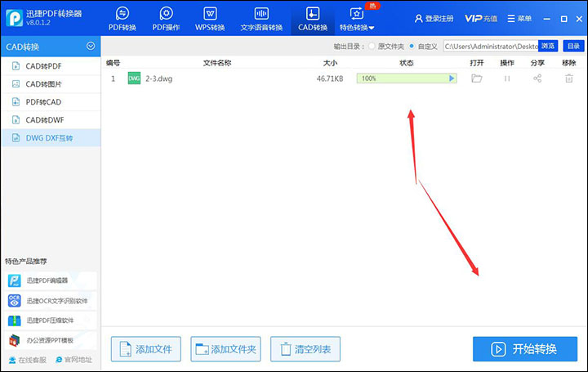This screenshot has width=588, height=372.
Task: Select the CAD转换 top tab
Action: click(313, 18)
